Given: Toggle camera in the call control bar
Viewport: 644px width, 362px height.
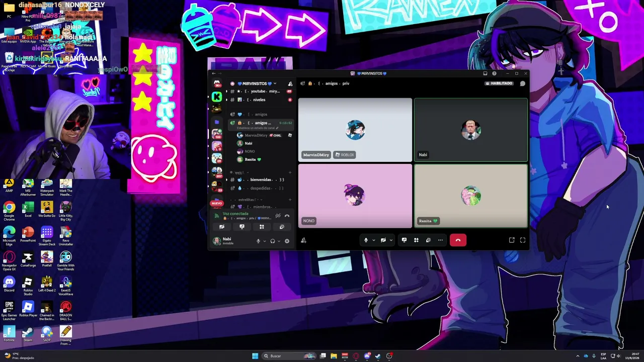Looking at the screenshot, I should coord(383,240).
